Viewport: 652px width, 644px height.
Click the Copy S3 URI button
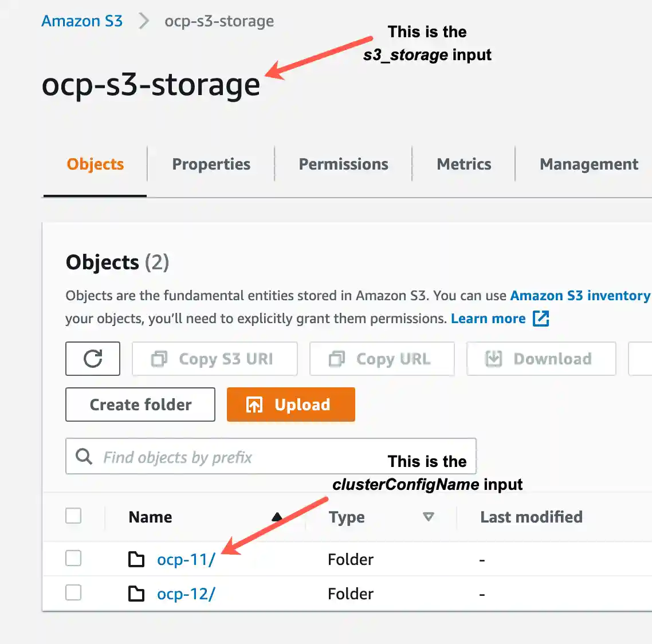(214, 359)
